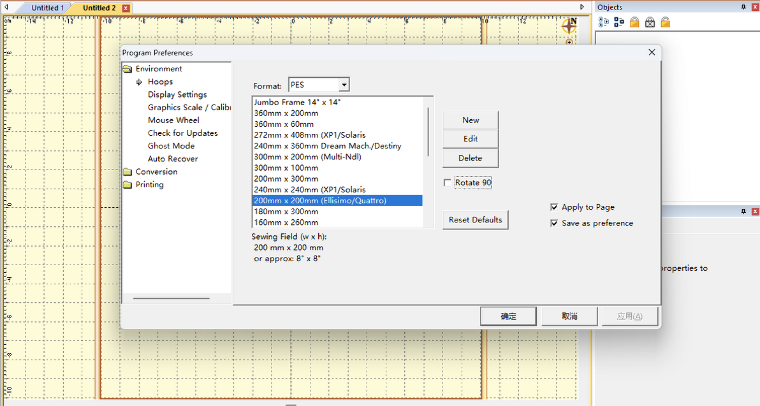
Task: Close the Objects panel with red X
Action: coord(755,7)
